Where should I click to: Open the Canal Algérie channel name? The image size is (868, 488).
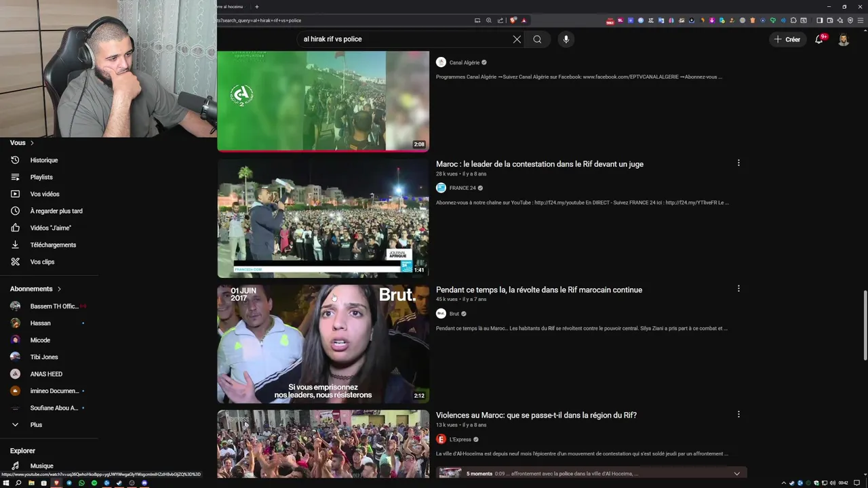click(465, 62)
